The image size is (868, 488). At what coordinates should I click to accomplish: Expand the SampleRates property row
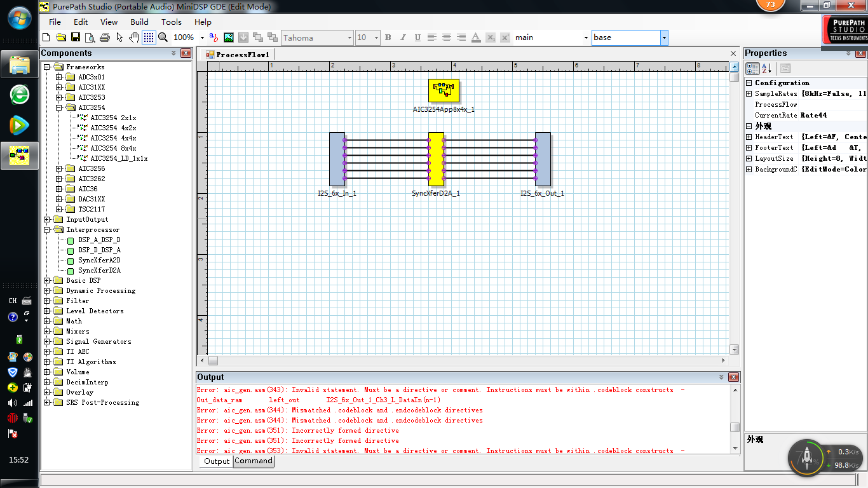[x=749, y=93]
